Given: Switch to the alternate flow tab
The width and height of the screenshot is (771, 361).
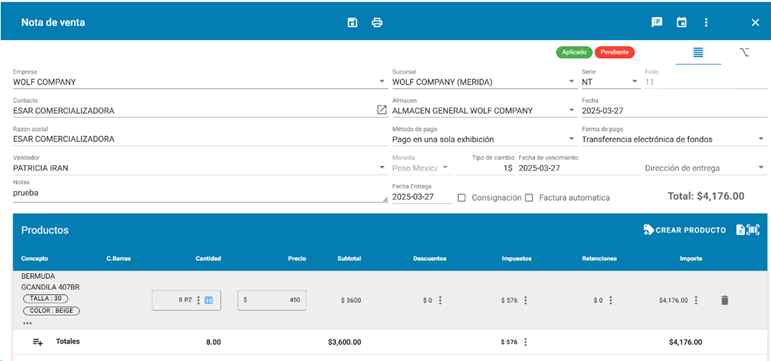Looking at the screenshot, I should coord(744,52).
